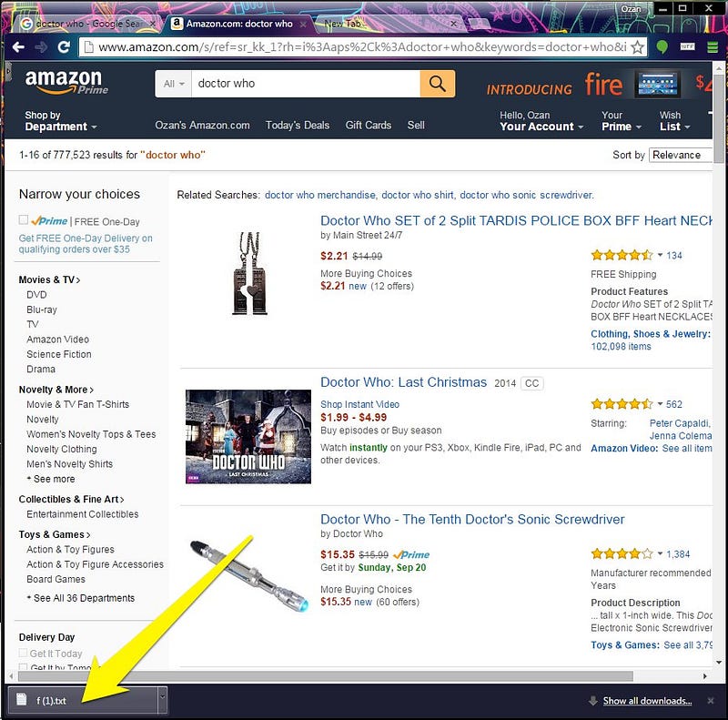
Task: Open Gift Cards page
Action: click(369, 126)
